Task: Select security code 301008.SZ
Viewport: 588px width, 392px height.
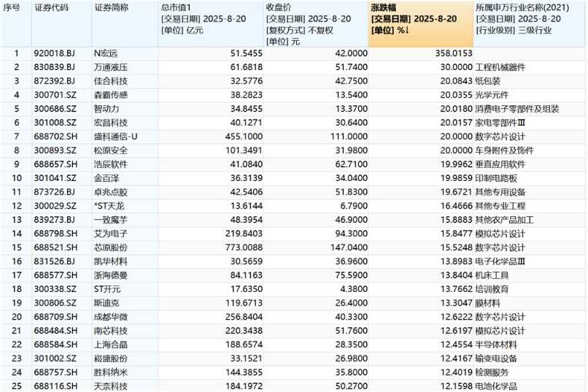Action: pos(55,123)
